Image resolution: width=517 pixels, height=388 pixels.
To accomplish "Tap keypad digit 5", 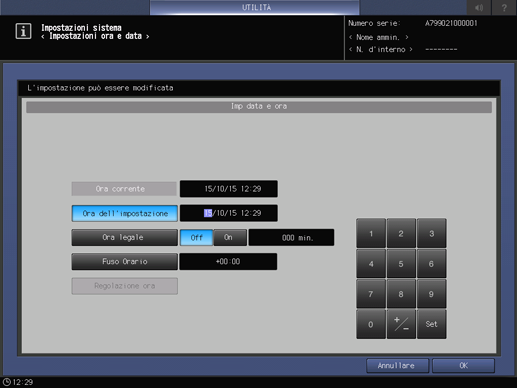I will point(401,264).
